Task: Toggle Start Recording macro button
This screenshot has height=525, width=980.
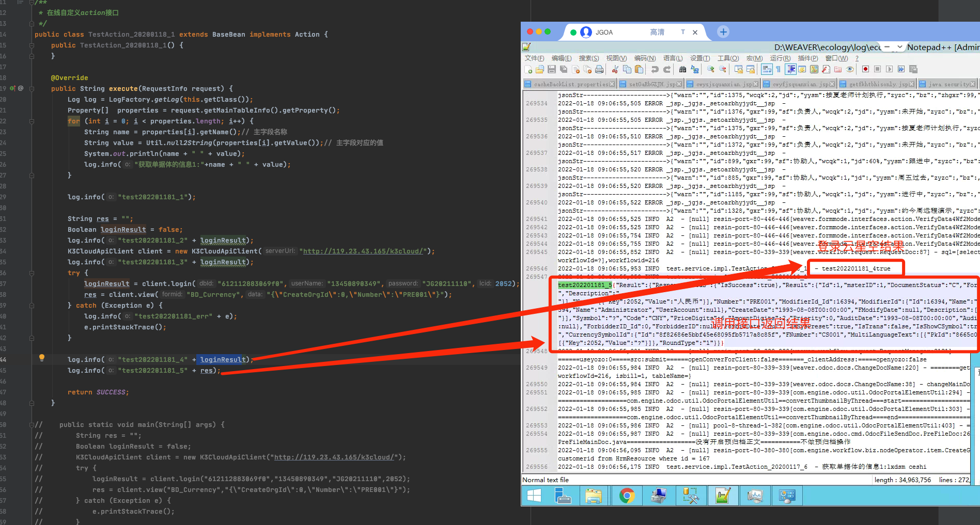Action: coord(865,69)
